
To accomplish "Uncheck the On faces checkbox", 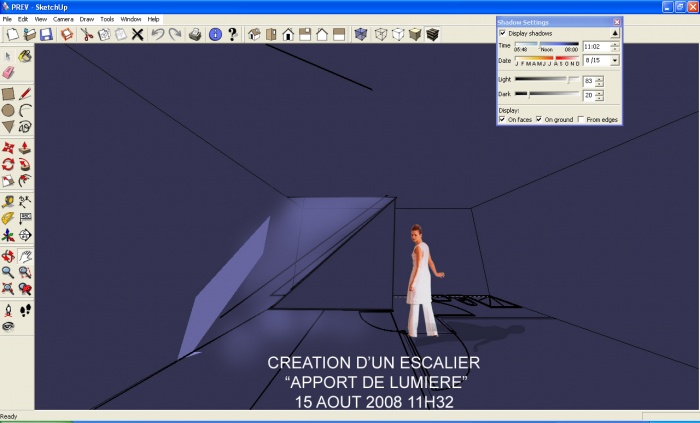I will (502, 119).
